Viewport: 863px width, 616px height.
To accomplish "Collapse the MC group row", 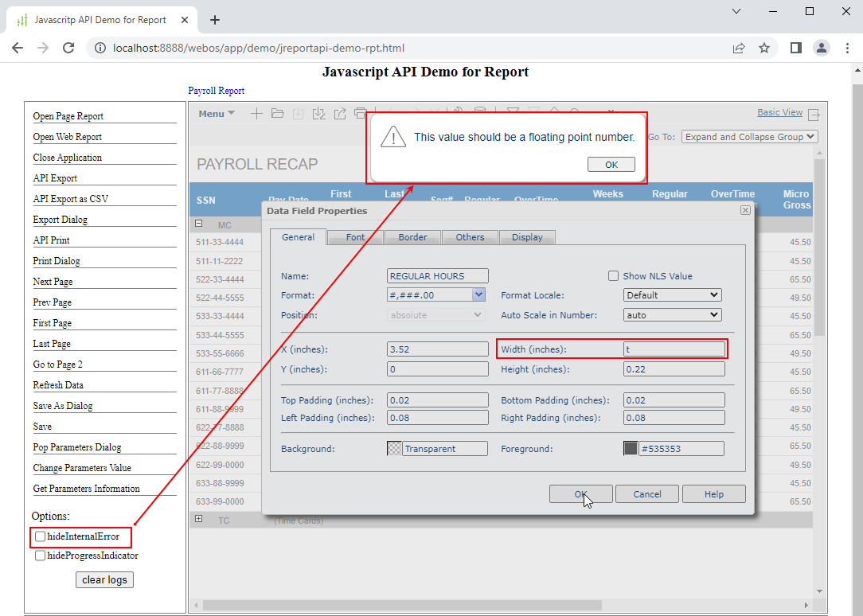I will [x=199, y=224].
